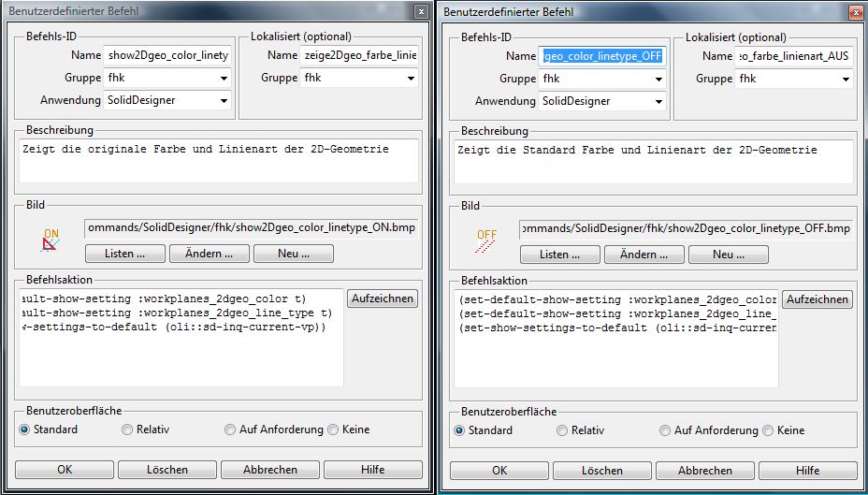The height and width of the screenshot is (495, 868).
Task: Click Löschen in right dialog
Action: 602,471
